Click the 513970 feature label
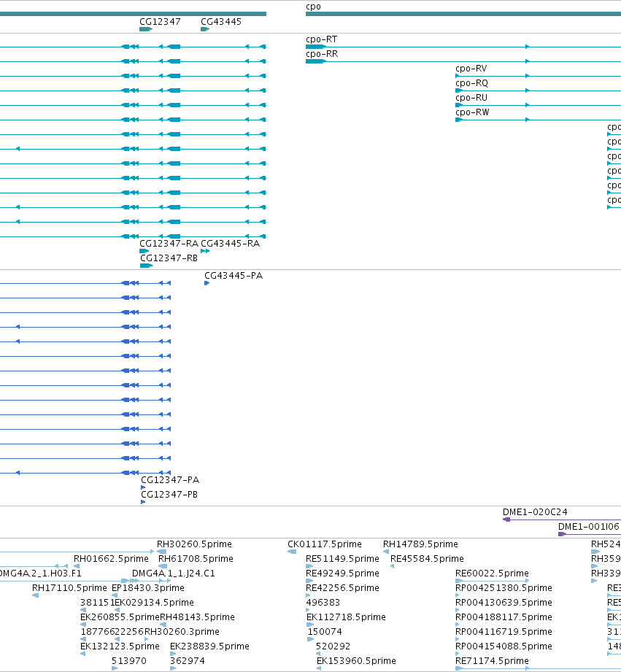 pyautogui.click(x=129, y=661)
